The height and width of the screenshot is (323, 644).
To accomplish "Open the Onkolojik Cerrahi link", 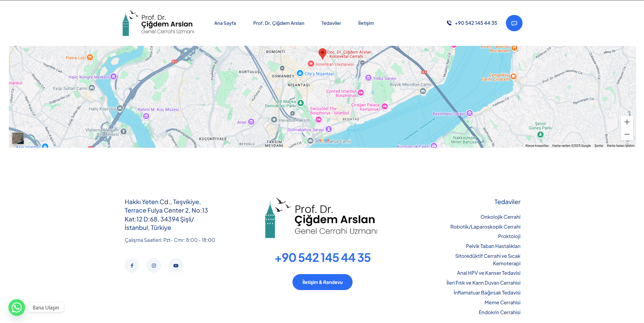I will pyautogui.click(x=500, y=217).
